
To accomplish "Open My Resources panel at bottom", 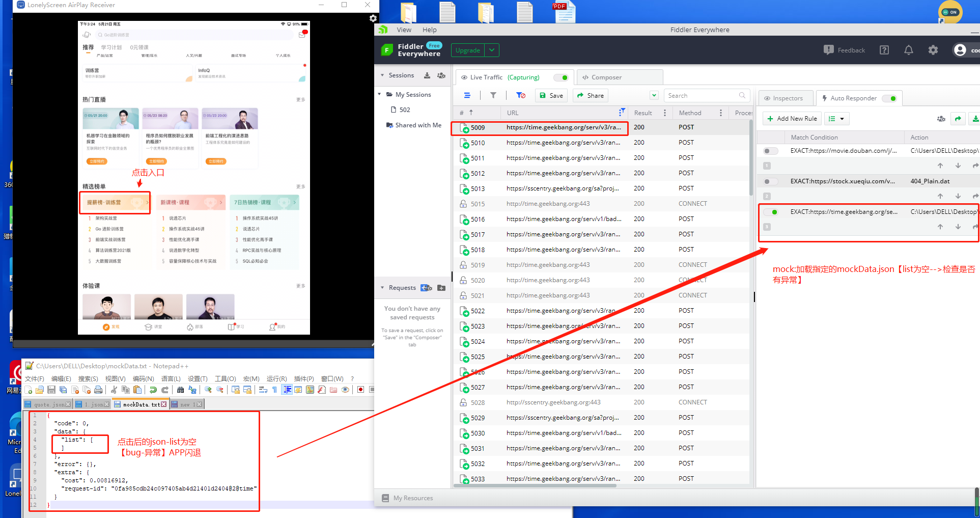I will (x=407, y=498).
